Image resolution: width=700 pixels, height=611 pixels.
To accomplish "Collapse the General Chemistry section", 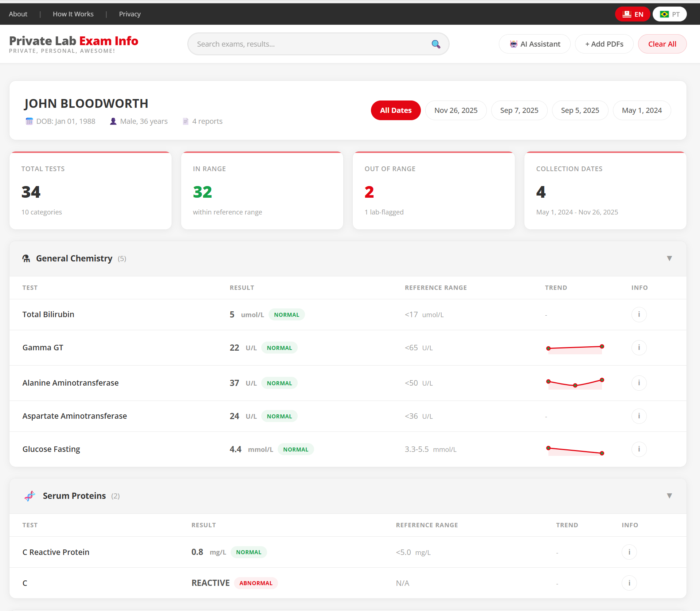I will pos(669,259).
